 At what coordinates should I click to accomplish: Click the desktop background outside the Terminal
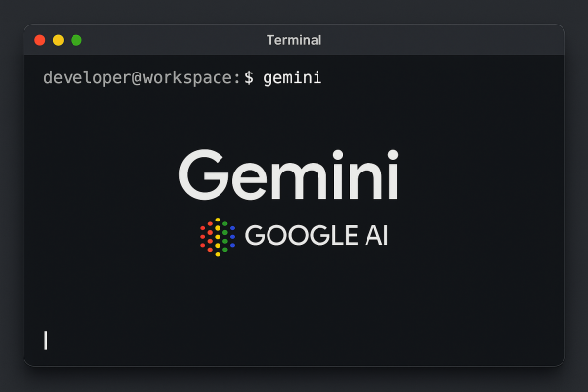[x=294, y=380]
